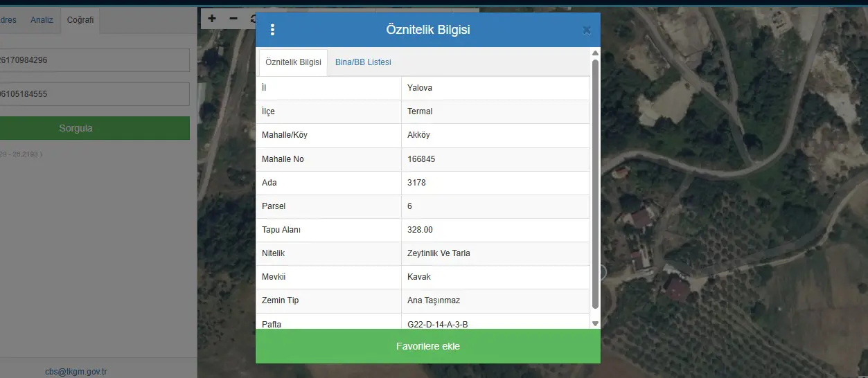Open the Coğrafi tab in side panel
The image size is (868, 378).
pos(80,20)
